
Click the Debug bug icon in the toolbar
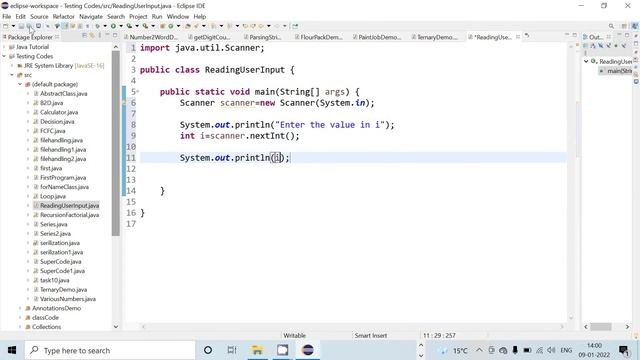(97, 26)
